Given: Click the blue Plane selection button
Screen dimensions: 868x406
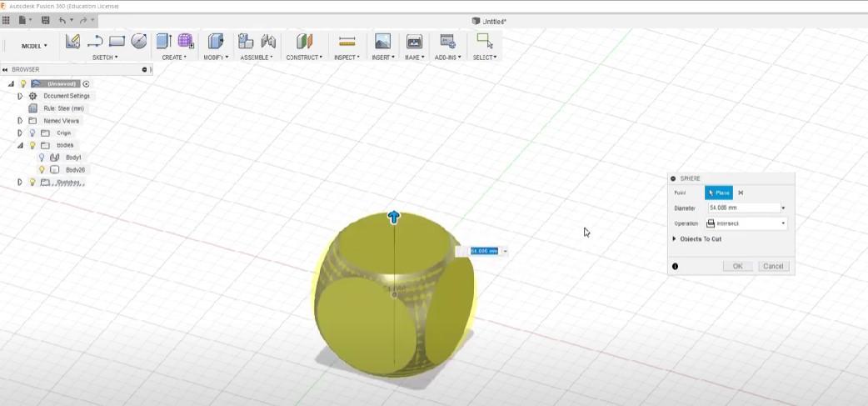Looking at the screenshot, I should 719,193.
